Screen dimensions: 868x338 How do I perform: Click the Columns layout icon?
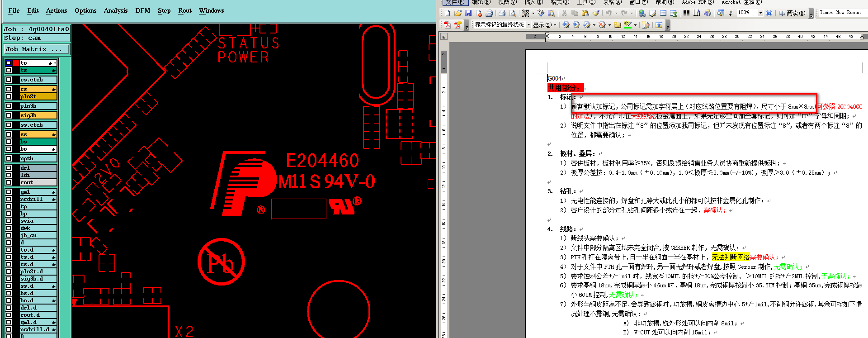[x=686, y=13]
